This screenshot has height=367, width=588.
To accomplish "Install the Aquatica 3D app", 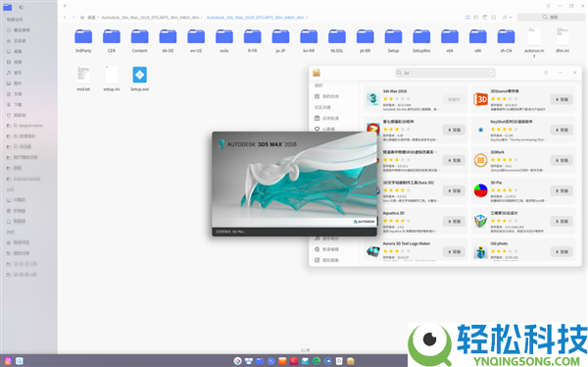I will (454, 221).
